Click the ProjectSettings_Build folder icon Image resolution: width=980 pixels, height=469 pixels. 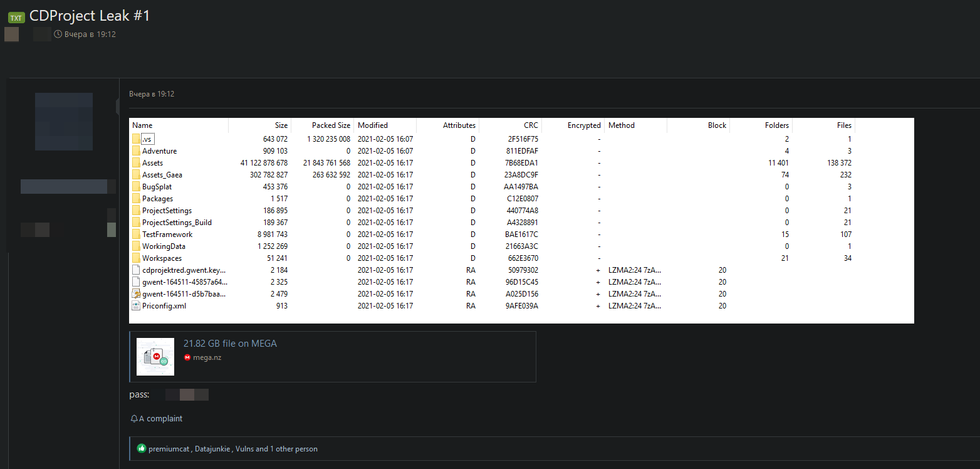[x=136, y=223]
